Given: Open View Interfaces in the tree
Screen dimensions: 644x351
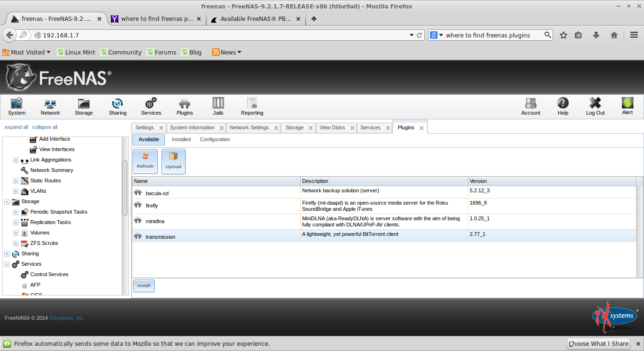Looking at the screenshot, I should tap(57, 149).
